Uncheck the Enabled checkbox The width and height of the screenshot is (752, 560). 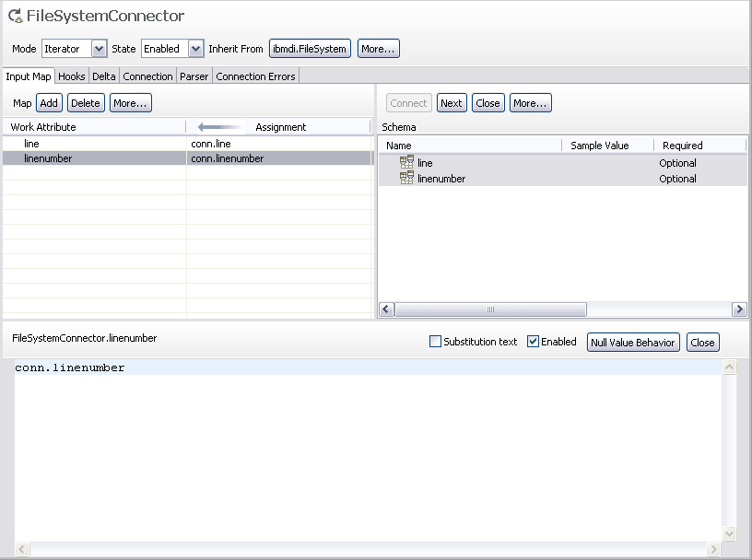[533, 342]
